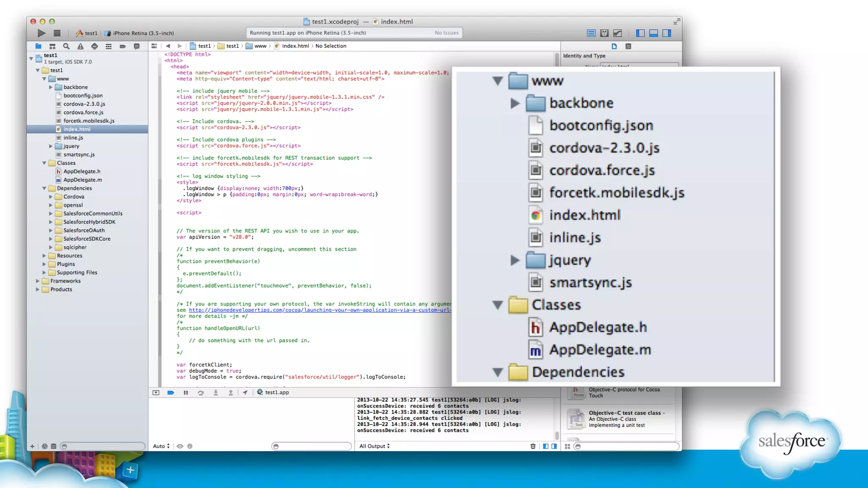Click the test1.app process in the debug bar

click(273, 392)
